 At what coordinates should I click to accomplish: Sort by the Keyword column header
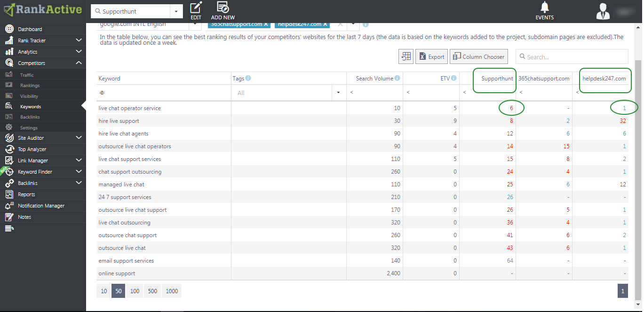click(164, 79)
